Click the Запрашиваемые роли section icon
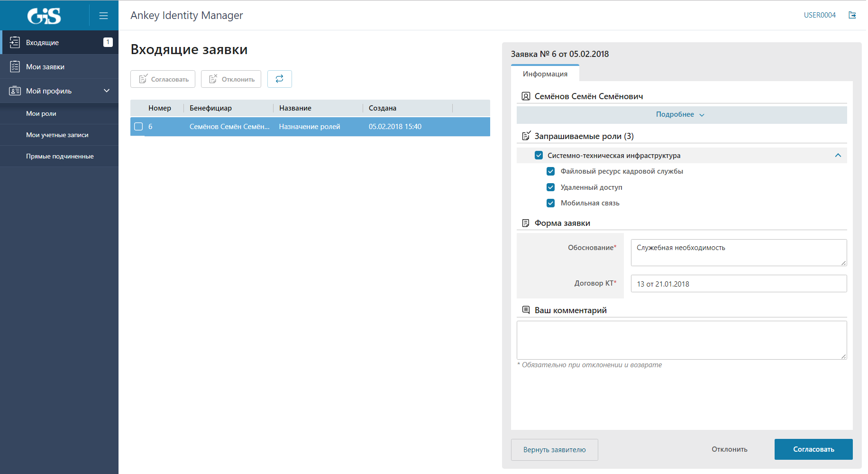The width and height of the screenshot is (868, 474). pos(526,136)
